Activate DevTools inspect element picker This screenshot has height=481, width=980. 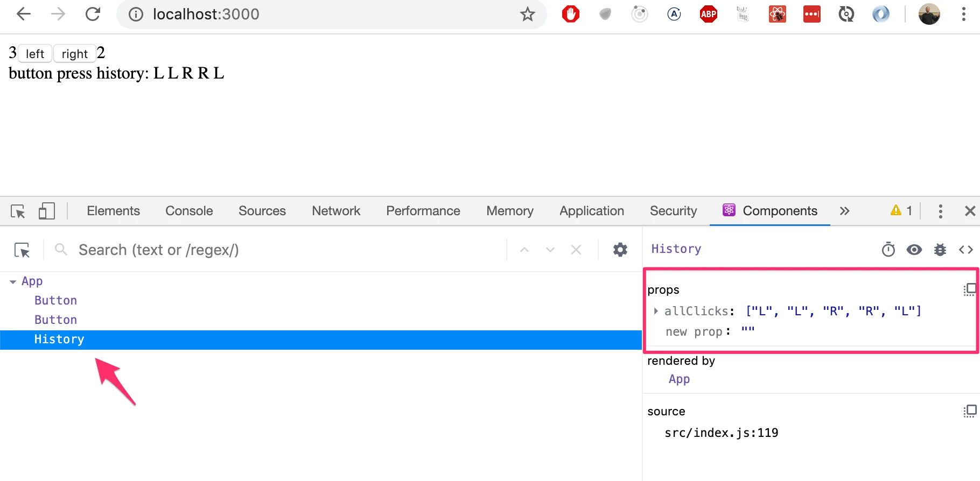click(x=18, y=211)
